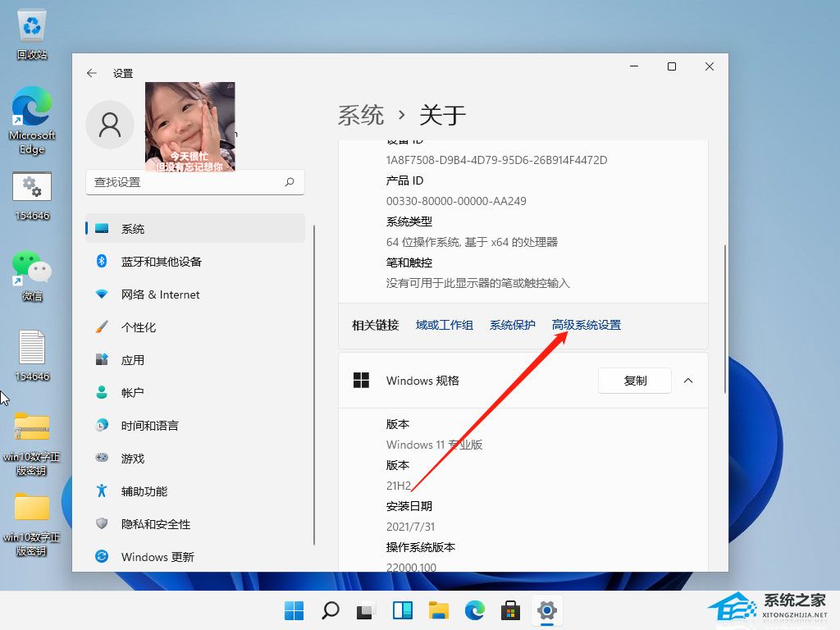
Task: Copy the Windows specifications
Action: click(635, 381)
